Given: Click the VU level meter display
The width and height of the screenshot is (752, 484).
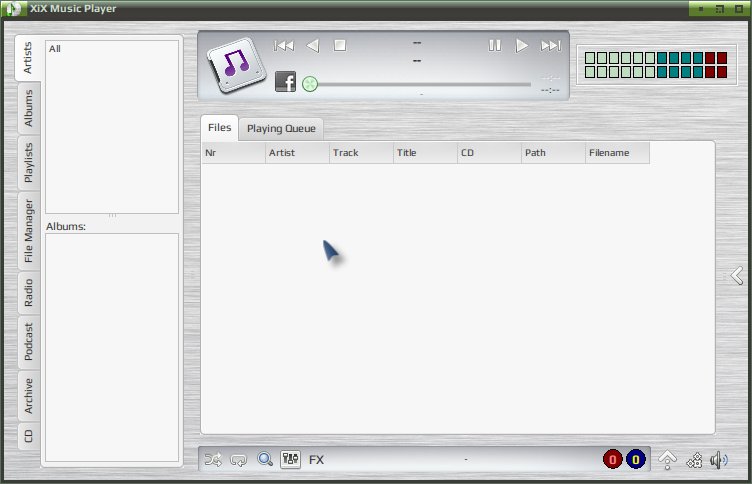Looking at the screenshot, I should tap(656, 65).
